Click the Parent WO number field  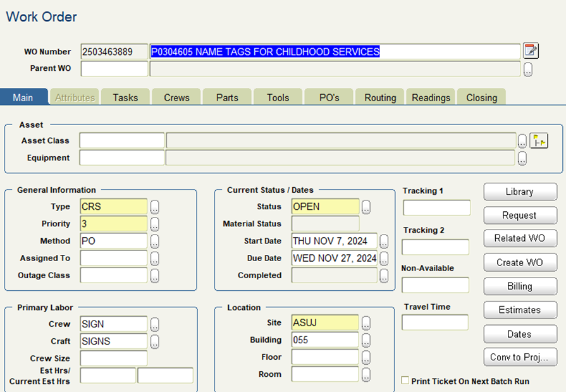[x=114, y=68]
